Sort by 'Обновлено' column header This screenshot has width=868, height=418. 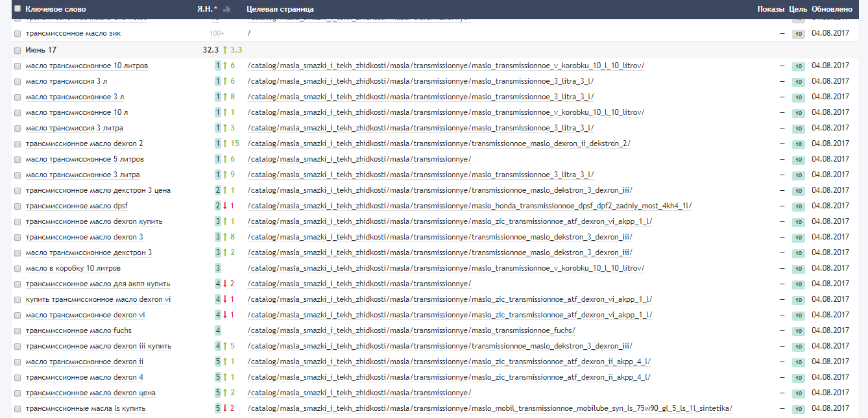click(x=831, y=9)
